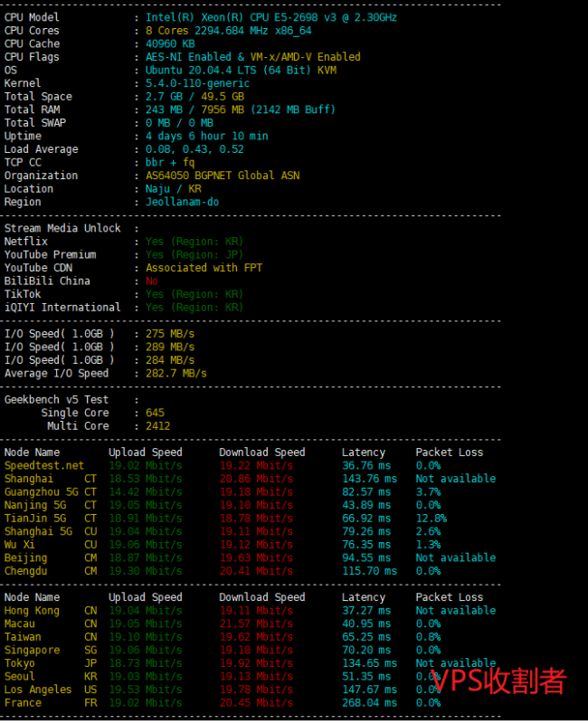Click the BiliBili China "No" result

point(152,281)
